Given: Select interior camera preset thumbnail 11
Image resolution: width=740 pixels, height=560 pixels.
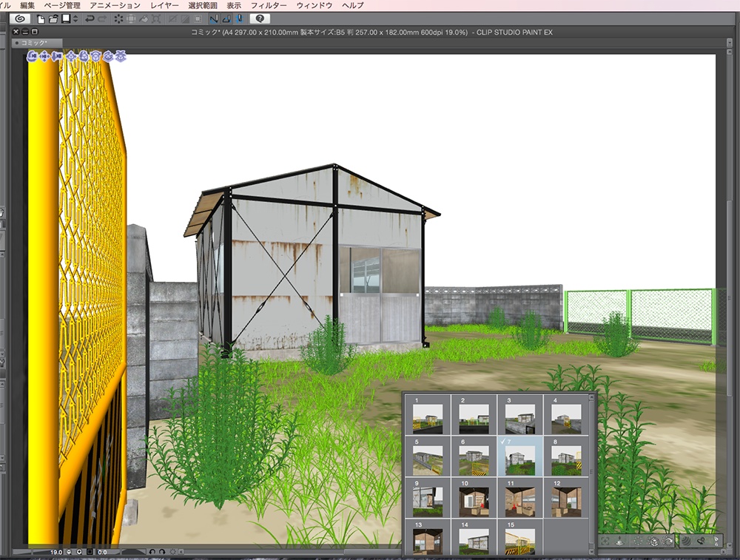Looking at the screenshot, I should (x=520, y=498).
